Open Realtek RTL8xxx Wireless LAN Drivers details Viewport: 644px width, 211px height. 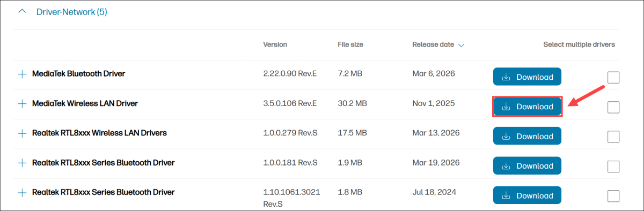pyautogui.click(x=99, y=133)
